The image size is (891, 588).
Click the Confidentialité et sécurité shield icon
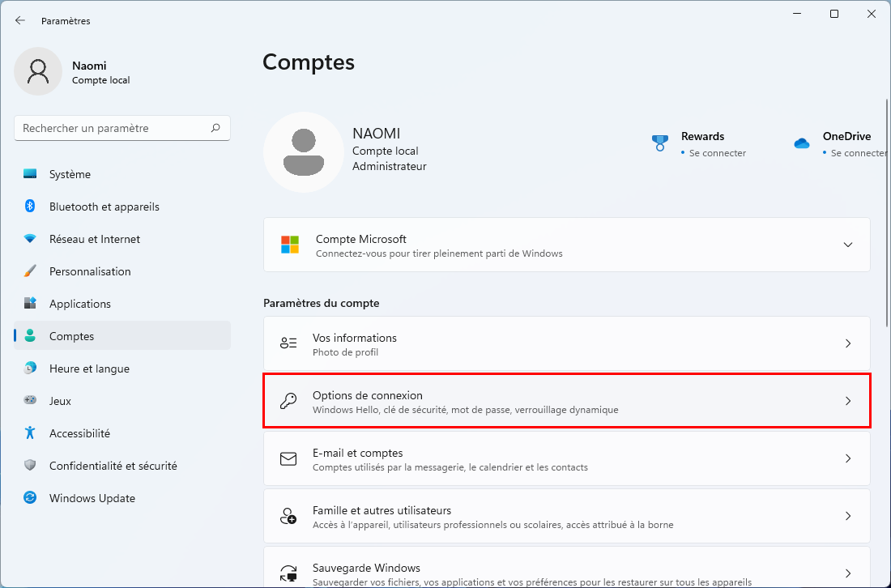(30, 465)
